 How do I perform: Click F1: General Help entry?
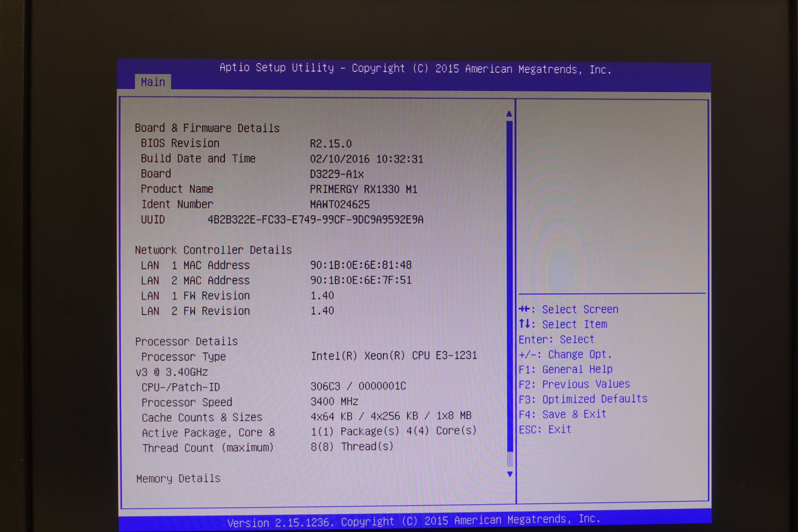coord(566,369)
